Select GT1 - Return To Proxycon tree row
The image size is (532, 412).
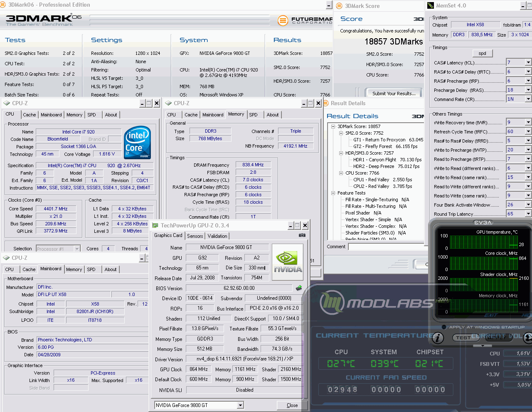click(x=388, y=140)
